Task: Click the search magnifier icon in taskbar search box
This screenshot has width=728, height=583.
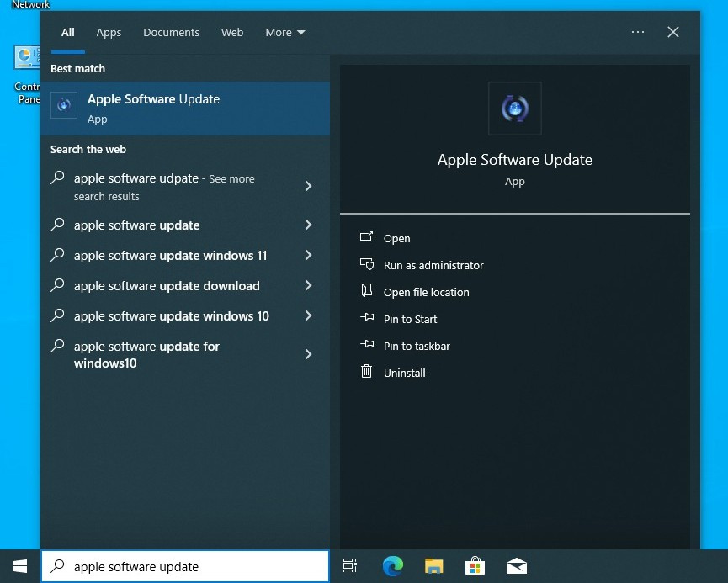Action: (57, 566)
